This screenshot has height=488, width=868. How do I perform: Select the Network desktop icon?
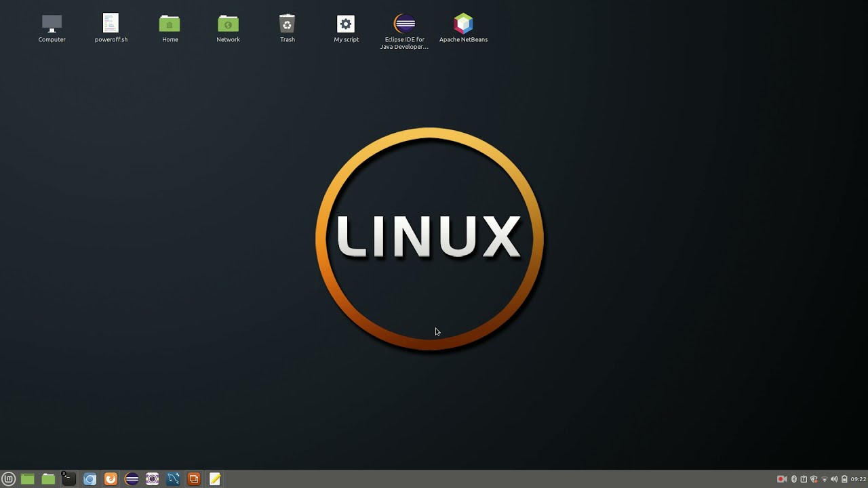(228, 28)
